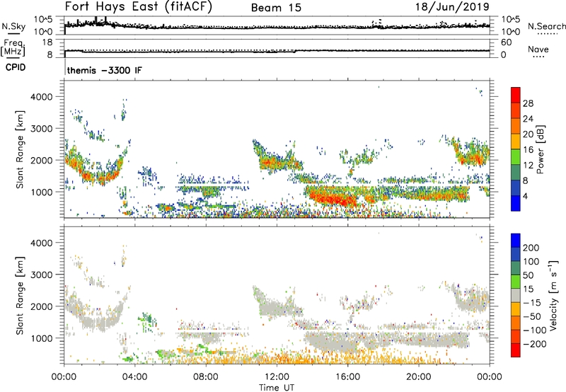566x392 pixels.
Task: Click the frequency axis value '18'
Action: [x=47, y=42]
